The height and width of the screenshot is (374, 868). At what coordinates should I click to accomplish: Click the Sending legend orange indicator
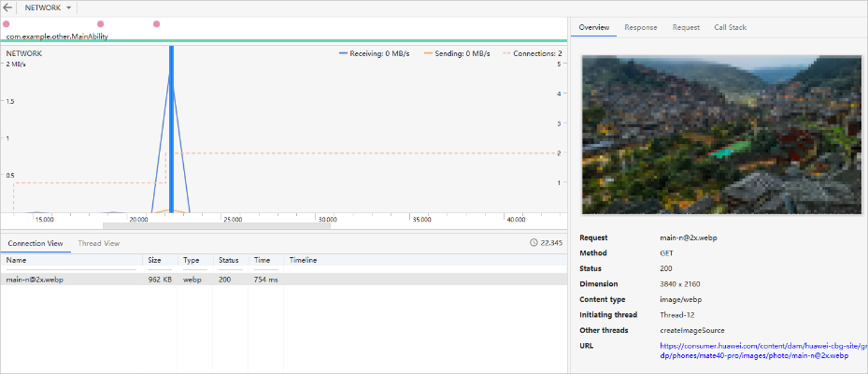pos(429,54)
